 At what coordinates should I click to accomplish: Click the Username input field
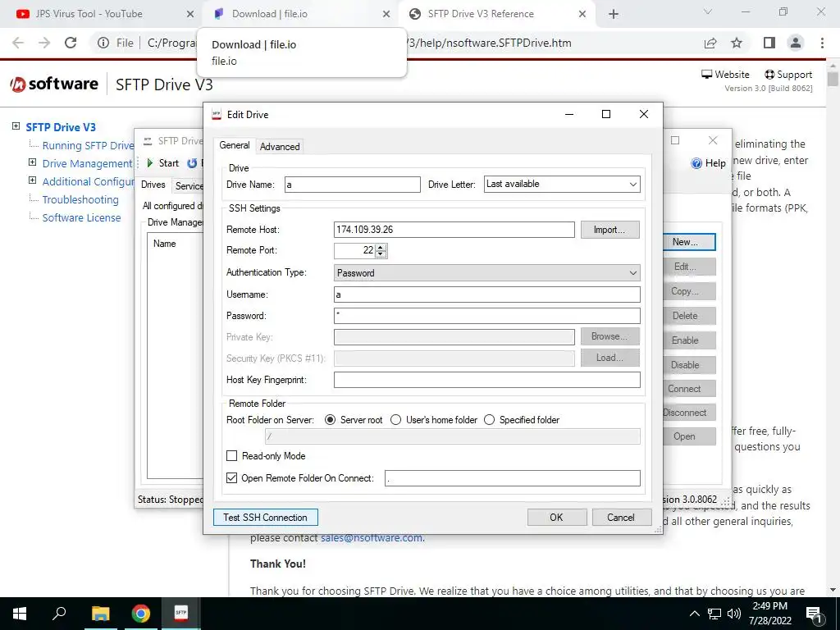point(486,294)
